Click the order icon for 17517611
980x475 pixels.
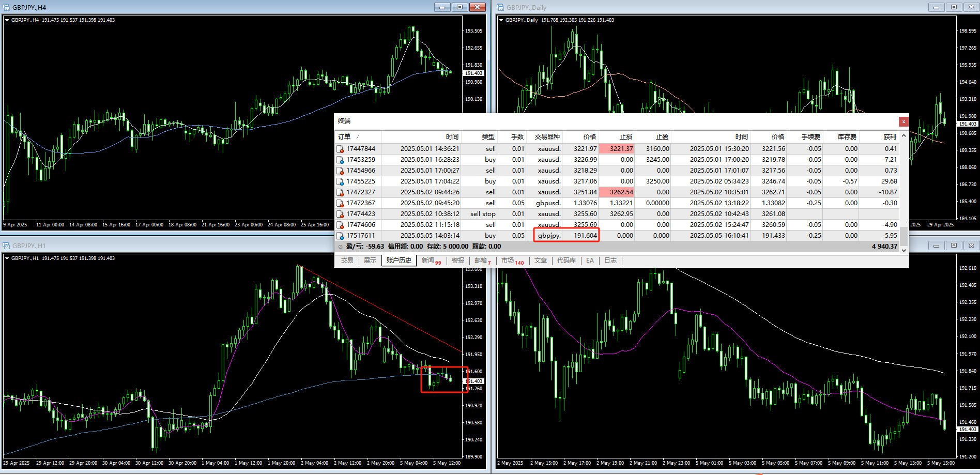pyautogui.click(x=340, y=236)
